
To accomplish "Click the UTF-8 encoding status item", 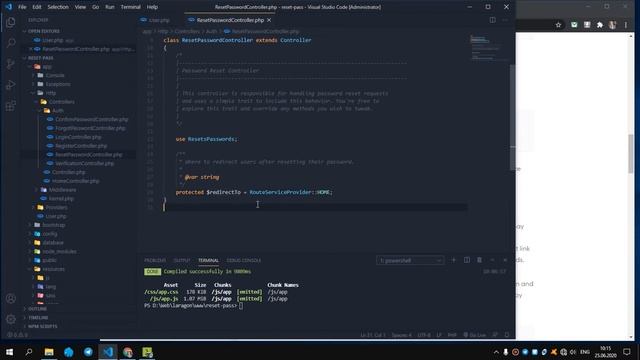I will click(424, 335).
